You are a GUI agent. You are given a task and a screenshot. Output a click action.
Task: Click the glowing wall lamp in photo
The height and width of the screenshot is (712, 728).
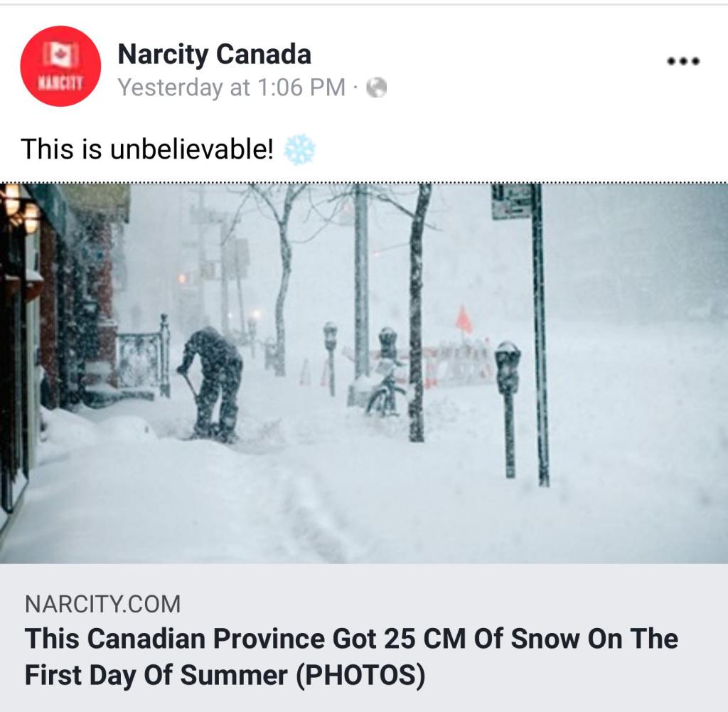pos(31,216)
